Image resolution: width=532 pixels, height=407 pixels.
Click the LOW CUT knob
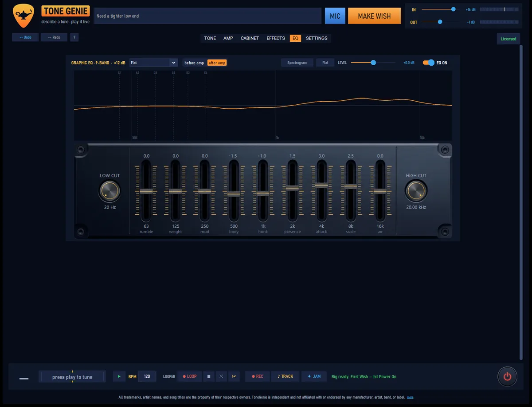pyautogui.click(x=109, y=191)
